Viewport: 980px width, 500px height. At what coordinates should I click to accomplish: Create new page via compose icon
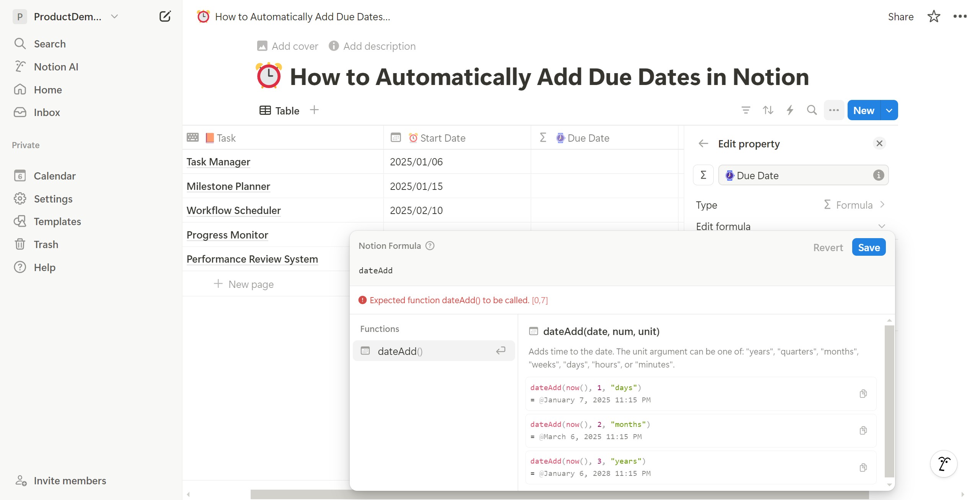coord(165,16)
